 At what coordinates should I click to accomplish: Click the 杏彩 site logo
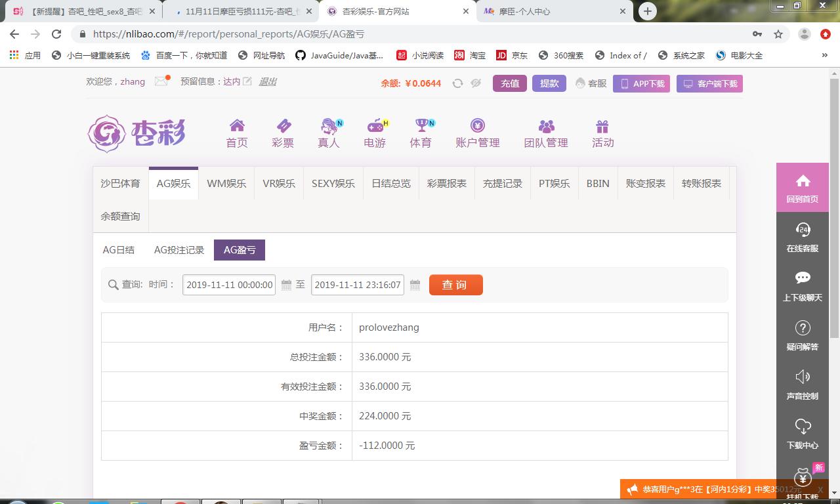point(136,133)
